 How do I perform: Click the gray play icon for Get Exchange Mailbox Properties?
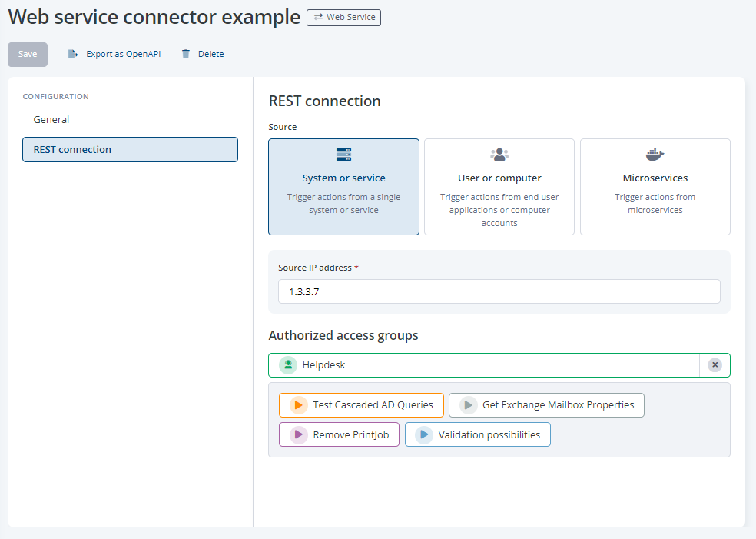(468, 405)
